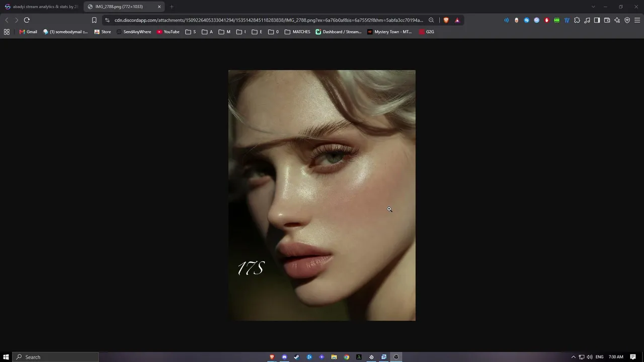Expand the MATCHES bookmark folder
This screenshot has width=644, height=362.
coord(297,32)
